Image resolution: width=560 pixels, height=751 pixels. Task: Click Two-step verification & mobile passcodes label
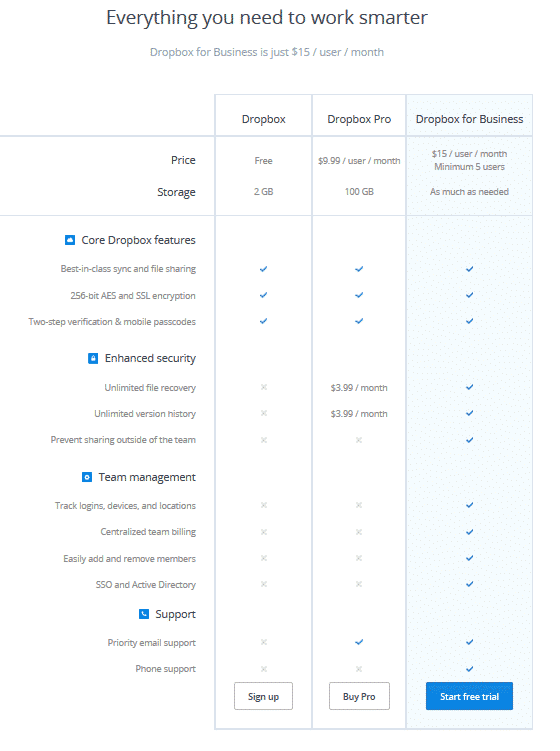point(112,321)
